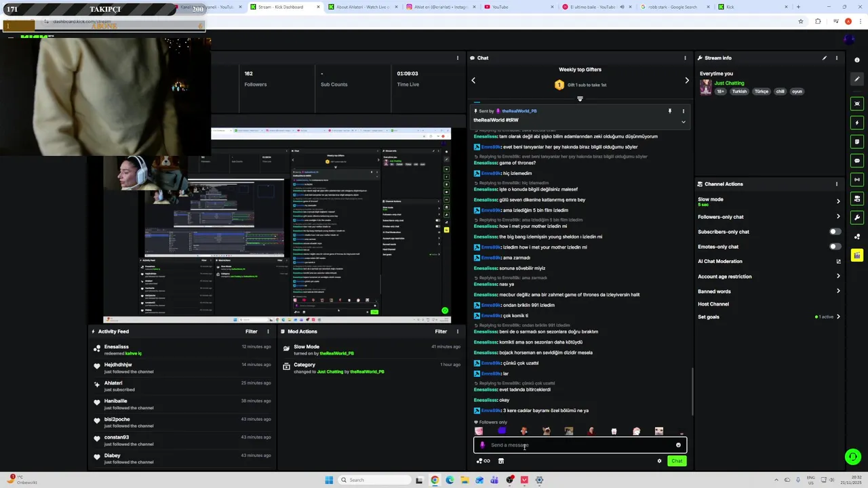This screenshot has height=488, width=868.
Task: Open Chat panel three-dot menu
Action: [x=685, y=58]
